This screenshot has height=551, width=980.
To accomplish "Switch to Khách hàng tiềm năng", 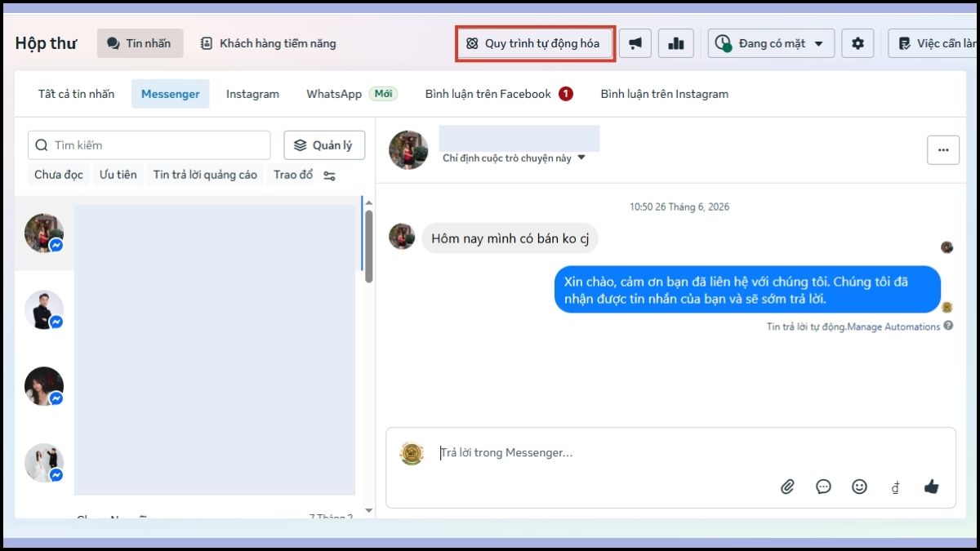I will (x=269, y=43).
